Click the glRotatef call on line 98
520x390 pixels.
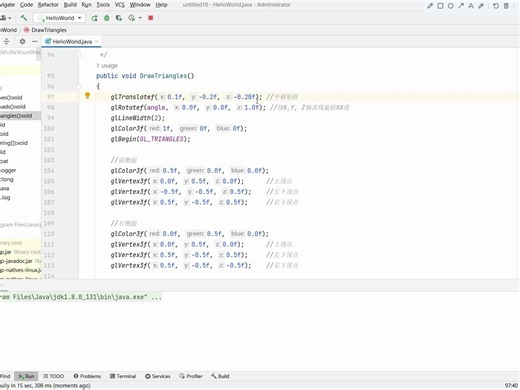tap(127, 108)
